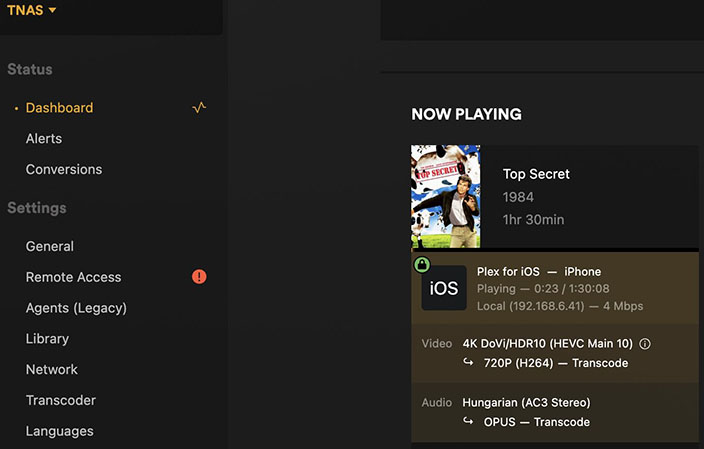Click the video info circle icon
The image size is (704, 449).
click(645, 344)
